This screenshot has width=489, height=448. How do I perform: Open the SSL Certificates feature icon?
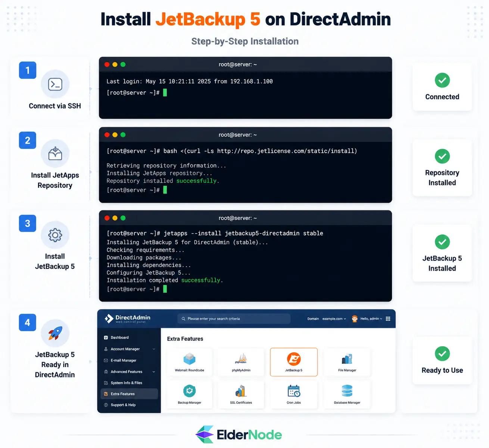pyautogui.click(x=241, y=391)
